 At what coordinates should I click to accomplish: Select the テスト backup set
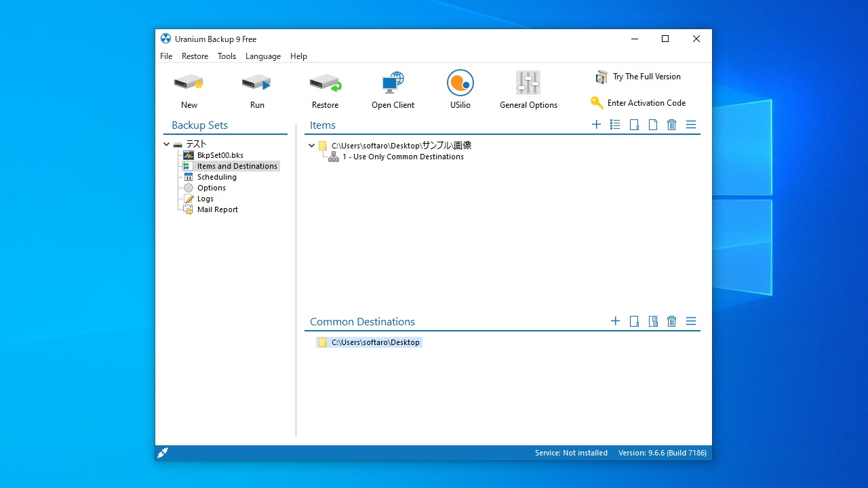(197, 144)
